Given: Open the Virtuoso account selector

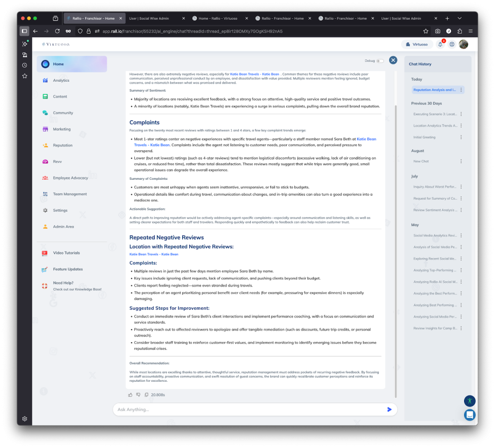Looking at the screenshot, I should click(x=417, y=44).
